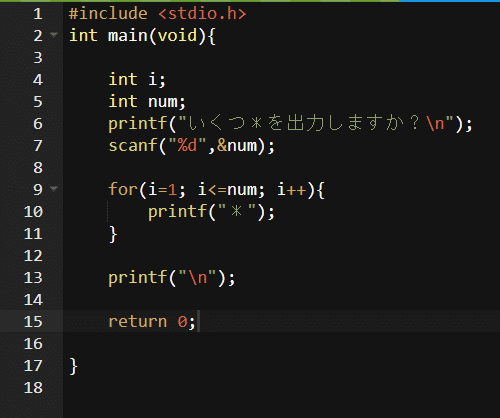This screenshot has width=500, height=418.
Task: Place the cursor in '#include <stdio.h>'
Action: pos(157,14)
